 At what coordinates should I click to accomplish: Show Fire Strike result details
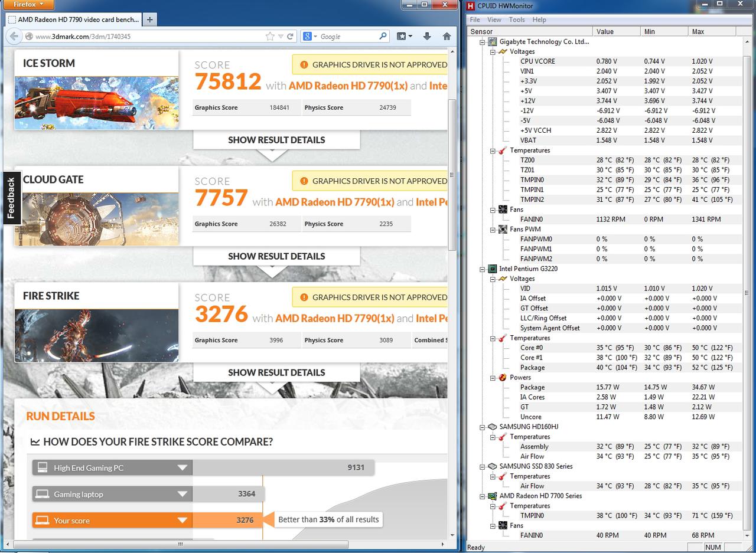[x=276, y=372]
